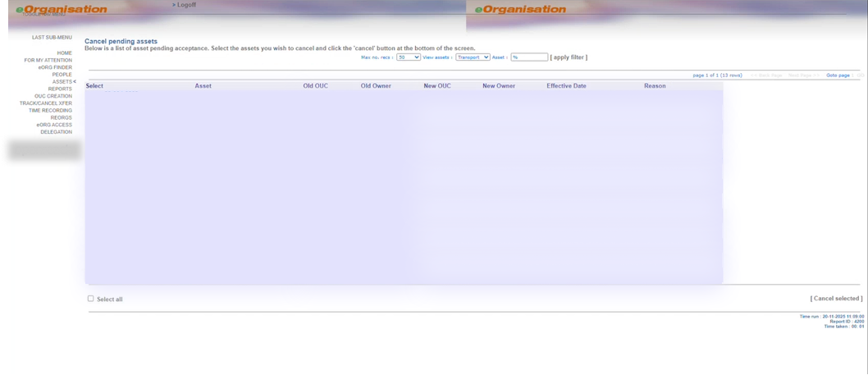Focus the Asset filter input field
Viewport: 868px width, 375px height.
529,57
